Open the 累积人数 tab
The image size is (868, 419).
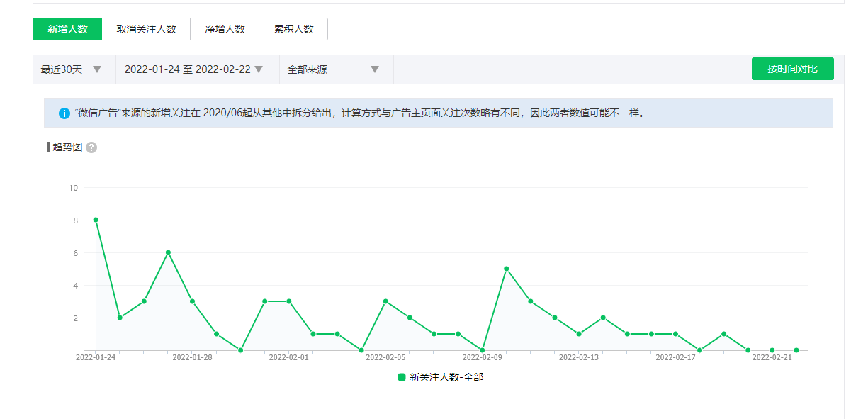(293, 29)
